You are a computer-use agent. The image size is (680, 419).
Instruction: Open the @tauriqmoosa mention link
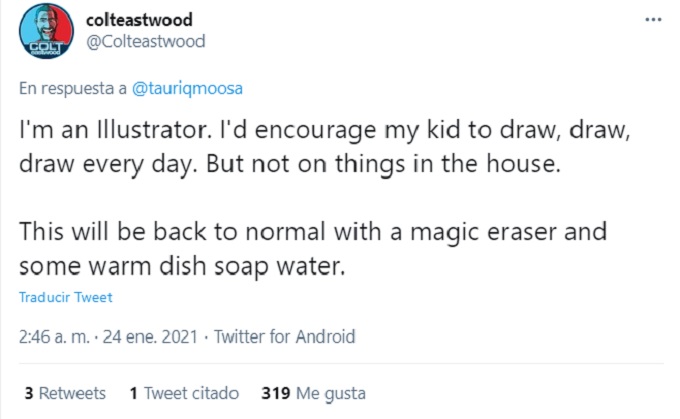point(187,88)
